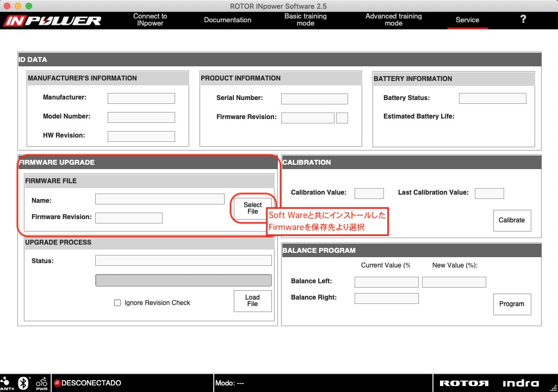558x392 pixels.
Task: Click the INpower logo
Action: 53,21
